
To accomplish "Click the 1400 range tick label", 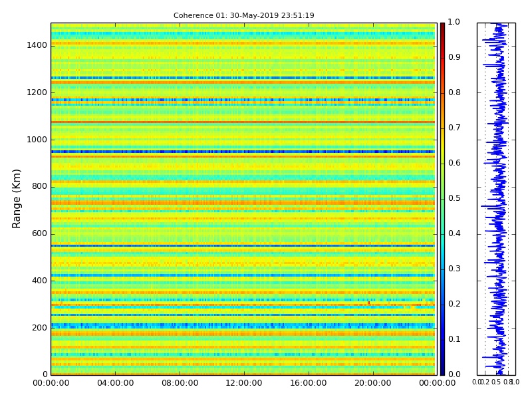I will point(37,45).
